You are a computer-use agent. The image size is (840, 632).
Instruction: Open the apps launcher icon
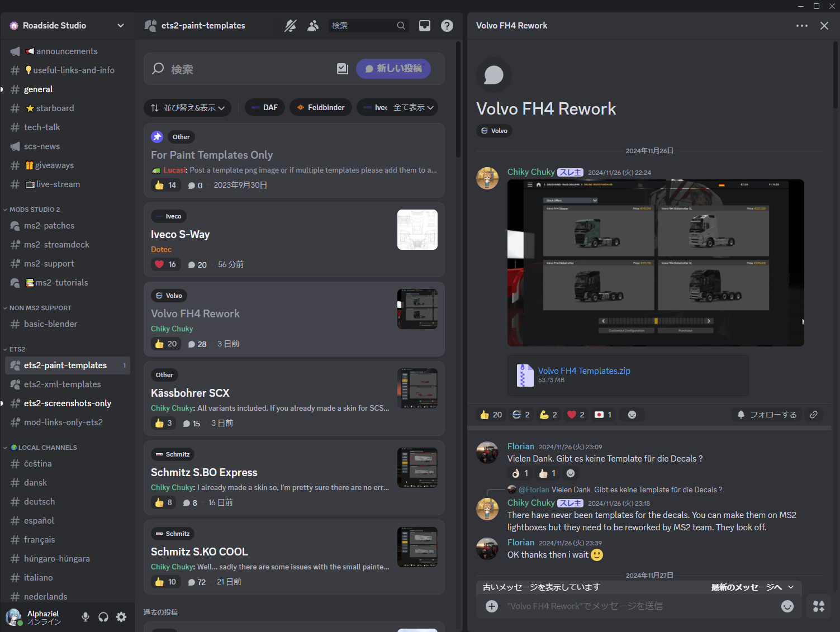click(x=819, y=606)
